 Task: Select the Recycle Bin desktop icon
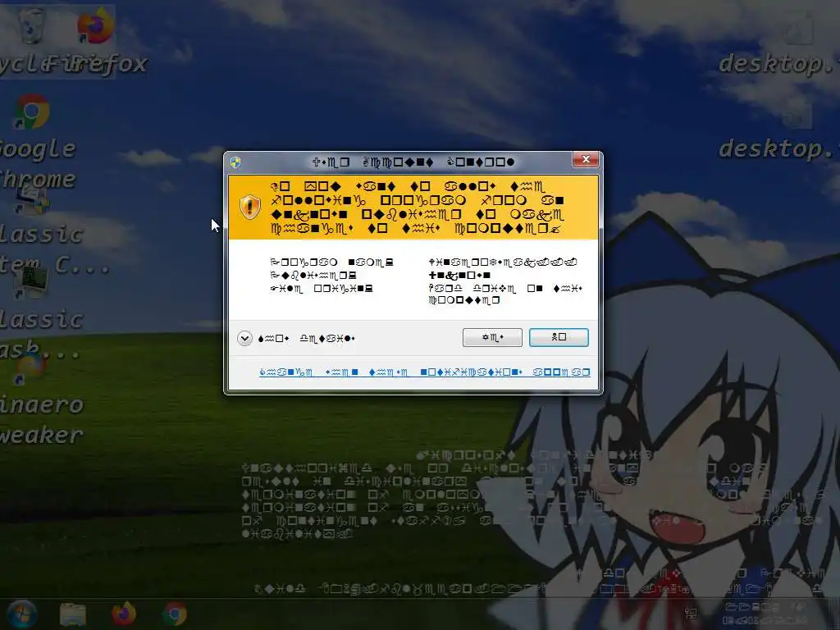coord(31,25)
